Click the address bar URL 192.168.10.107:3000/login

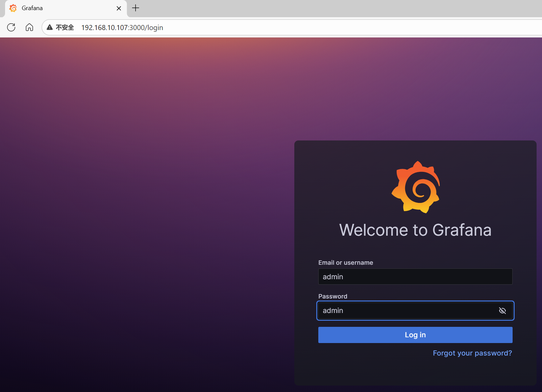point(122,28)
